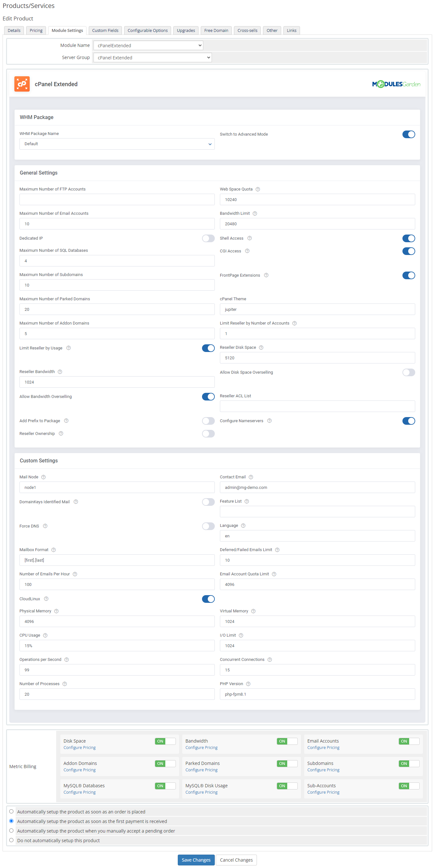
Task: Open the WHM Package Name dropdown
Action: coord(116,144)
